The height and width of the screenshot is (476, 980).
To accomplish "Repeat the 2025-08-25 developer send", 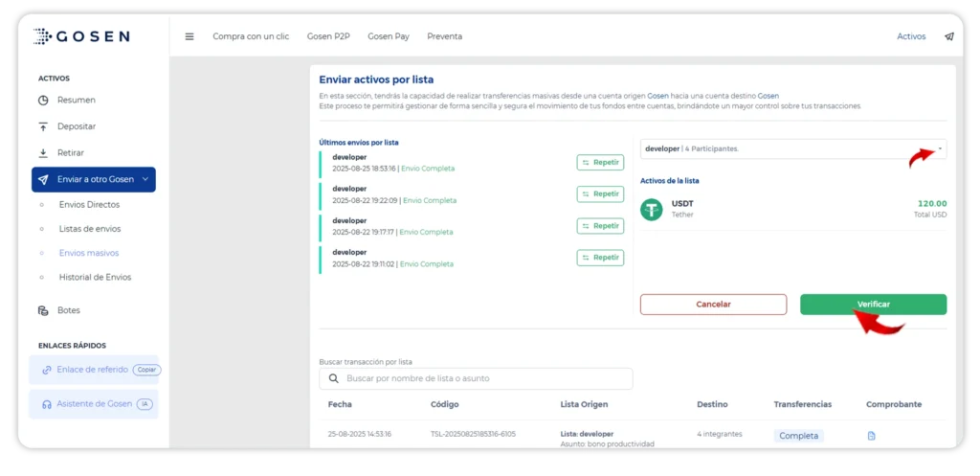I will pyautogui.click(x=600, y=163).
